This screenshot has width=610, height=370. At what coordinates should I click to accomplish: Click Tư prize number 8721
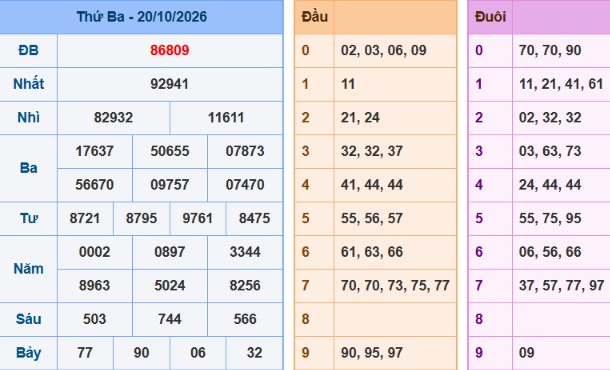coord(85,218)
